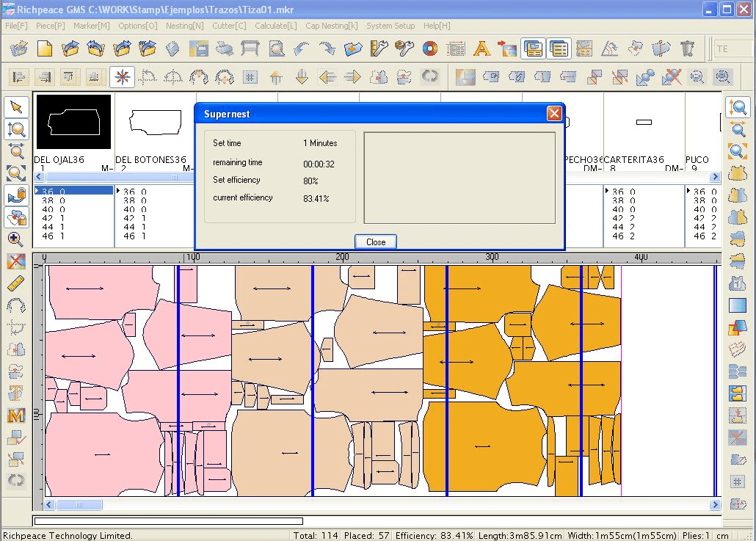Select the ruler measure tool

click(x=16, y=283)
